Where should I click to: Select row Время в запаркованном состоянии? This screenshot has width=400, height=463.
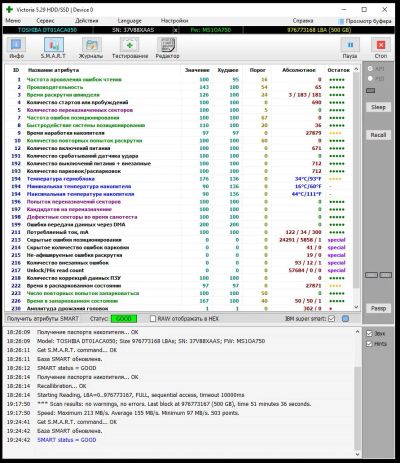click(x=178, y=301)
